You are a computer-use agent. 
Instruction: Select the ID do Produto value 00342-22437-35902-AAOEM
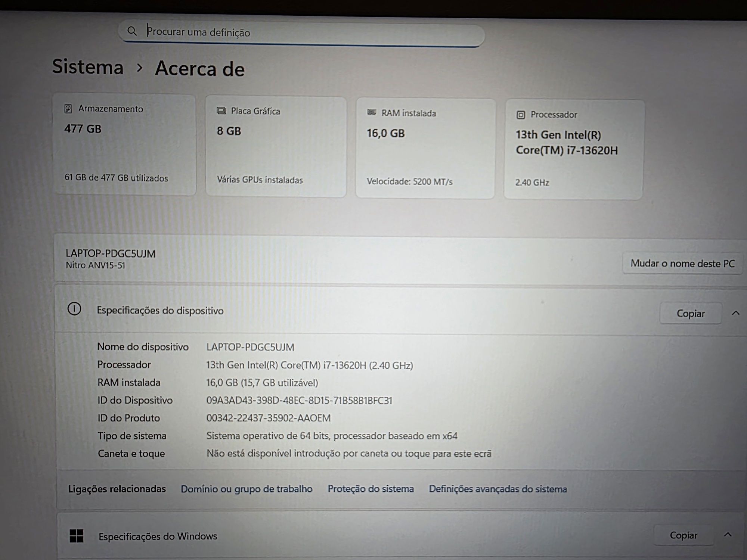pyautogui.click(x=269, y=418)
